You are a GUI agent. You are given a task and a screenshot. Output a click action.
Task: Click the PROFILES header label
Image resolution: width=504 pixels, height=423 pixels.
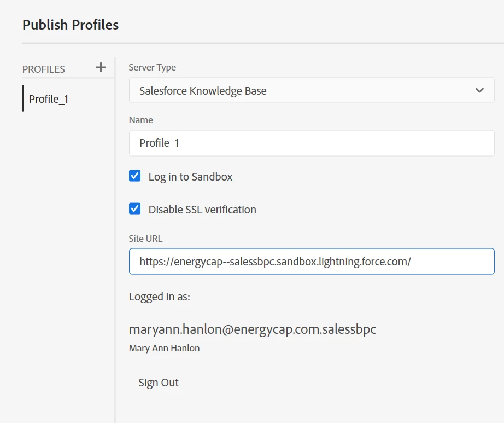(x=43, y=69)
